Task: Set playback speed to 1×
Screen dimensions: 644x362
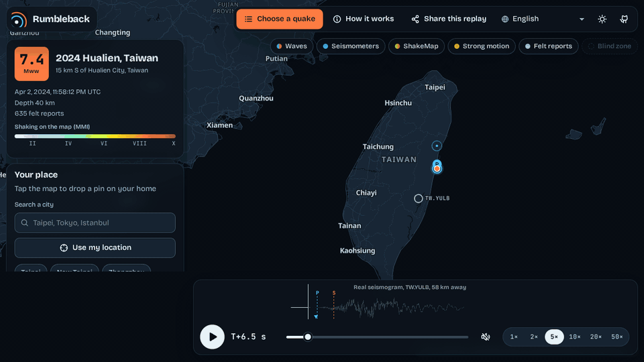Action: [x=514, y=337]
